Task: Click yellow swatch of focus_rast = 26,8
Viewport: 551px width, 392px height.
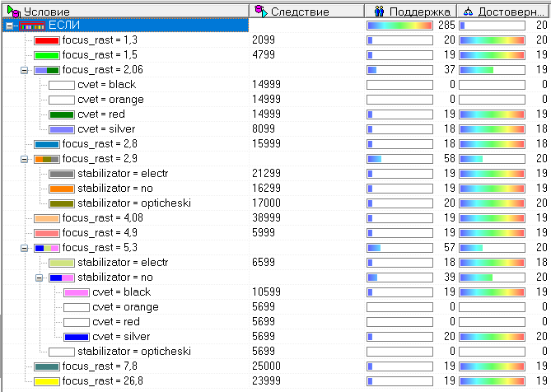Action: (x=47, y=381)
